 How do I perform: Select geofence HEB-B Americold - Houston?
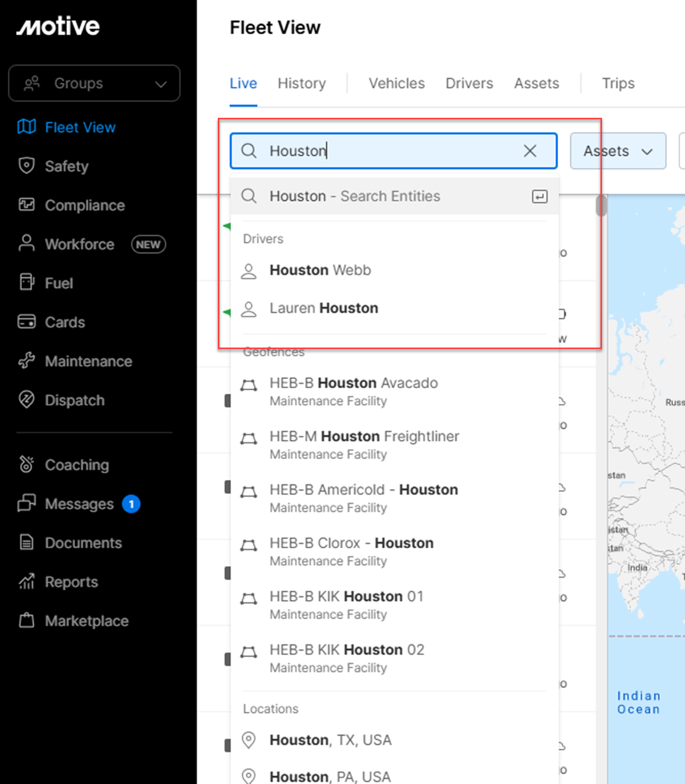(x=394, y=498)
